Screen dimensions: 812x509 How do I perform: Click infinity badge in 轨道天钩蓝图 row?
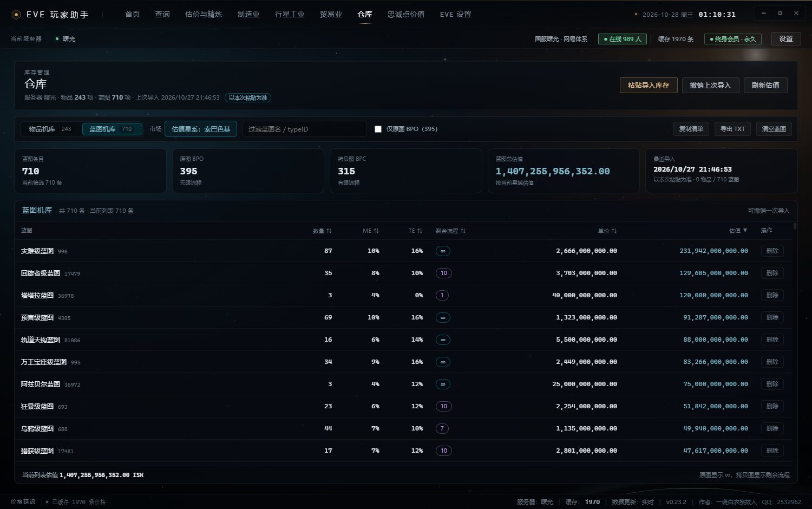(x=443, y=340)
